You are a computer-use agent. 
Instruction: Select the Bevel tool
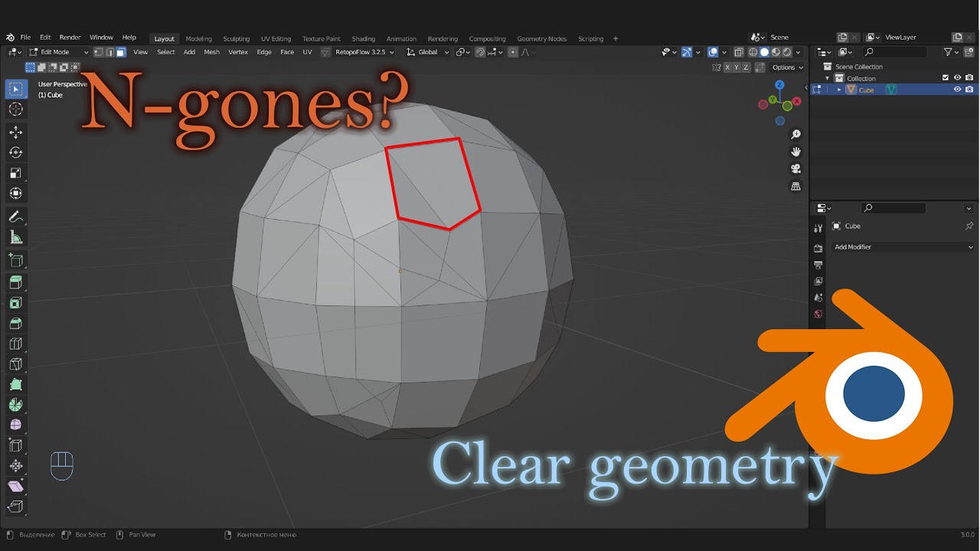coord(15,323)
